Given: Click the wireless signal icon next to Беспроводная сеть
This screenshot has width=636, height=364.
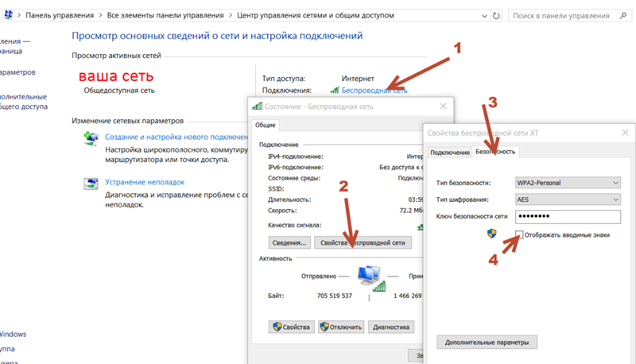Looking at the screenshot, I should (x=334, y=91).
